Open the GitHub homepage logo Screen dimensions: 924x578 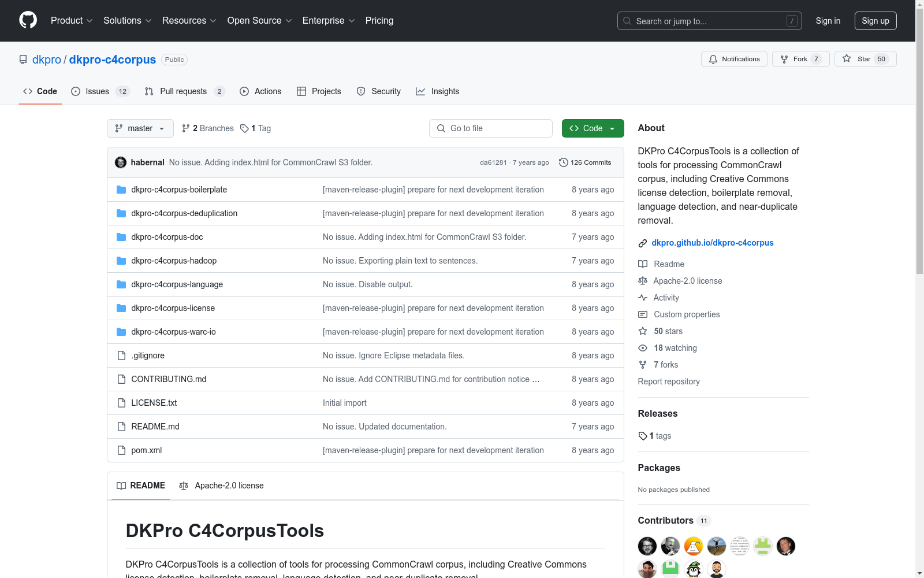tap(28, 20)
